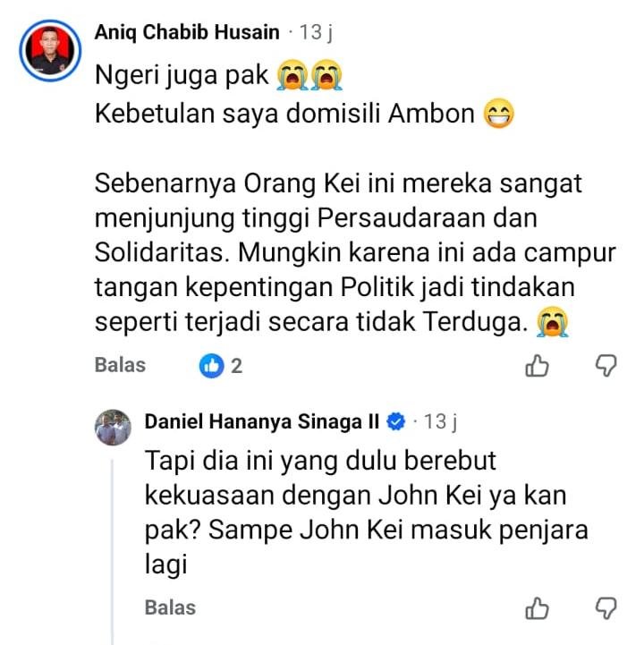Click the 13 j timestamp on Daniel's reply
Viewport: 644px width, 645px height.
[440, 421]
